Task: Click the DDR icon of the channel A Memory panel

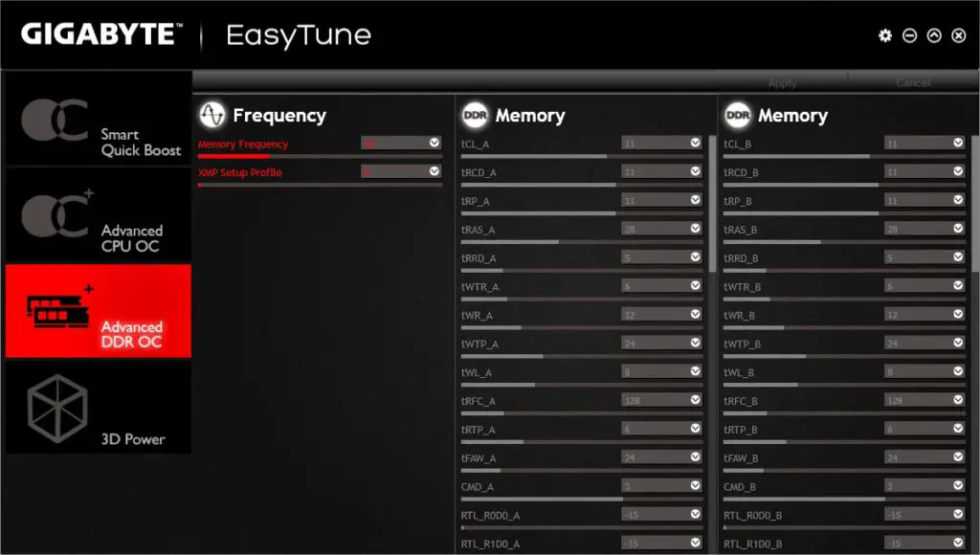Action: coord(475,115)
